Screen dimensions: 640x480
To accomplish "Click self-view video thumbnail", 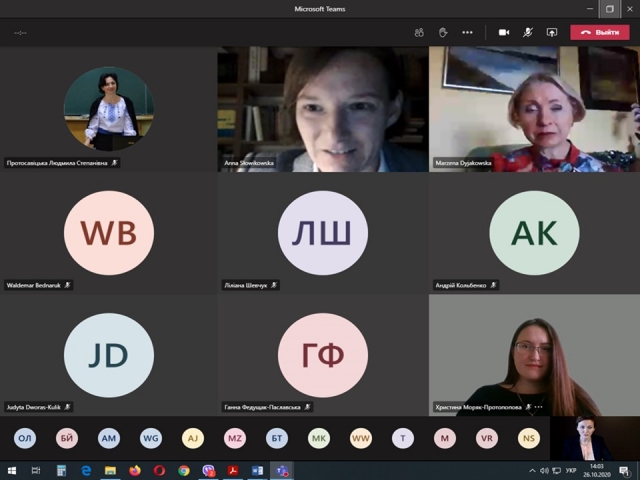I will click(595, 438).
